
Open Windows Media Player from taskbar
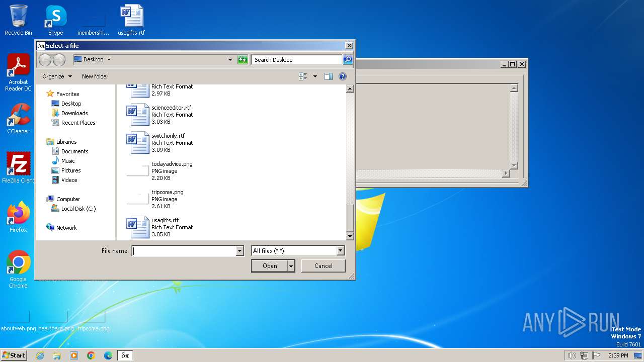click(x=74, y=355)
